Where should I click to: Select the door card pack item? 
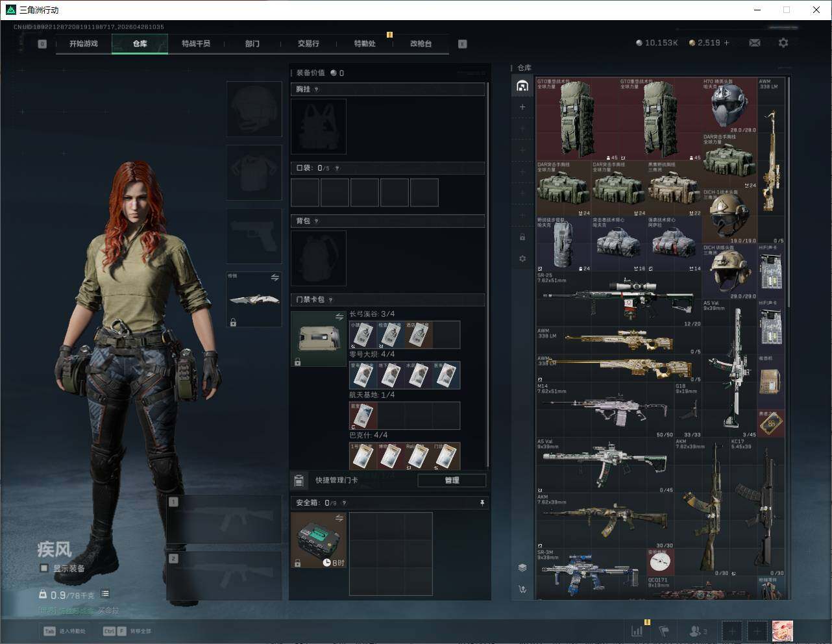coord(319,339)
